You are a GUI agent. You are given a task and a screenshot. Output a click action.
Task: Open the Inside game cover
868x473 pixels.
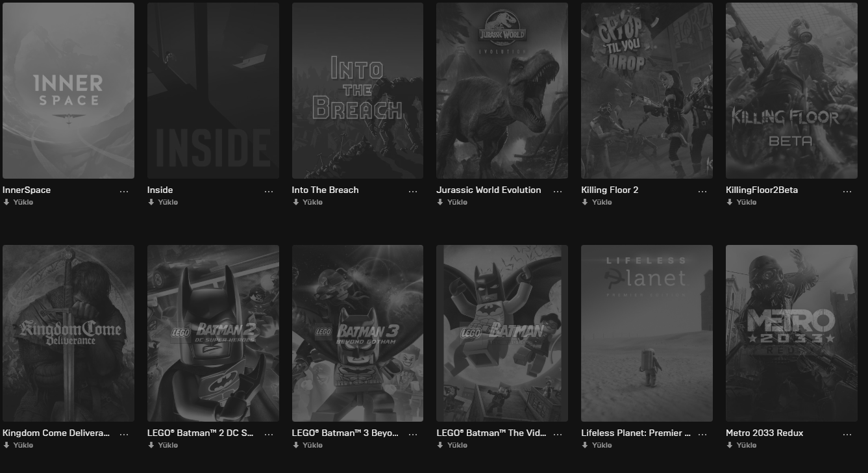pyautogui.click(x=213, y=90)
